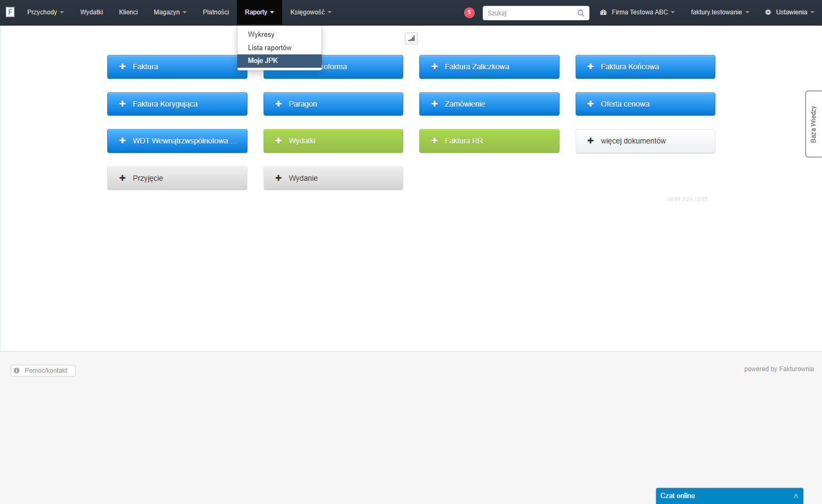
Task: Select Lista raportów menu entry
Action: (x=280, y=47)
